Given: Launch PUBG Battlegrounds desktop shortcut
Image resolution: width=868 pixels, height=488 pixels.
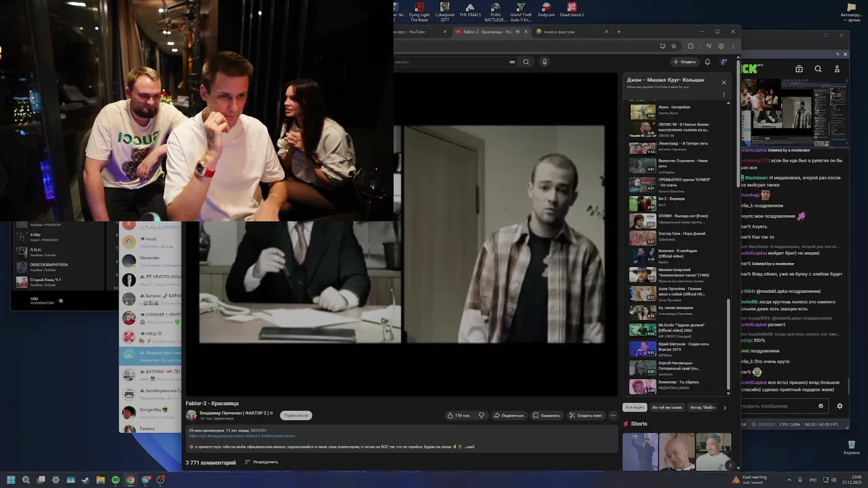Looking at the screenshot, I should coord(495,12).
